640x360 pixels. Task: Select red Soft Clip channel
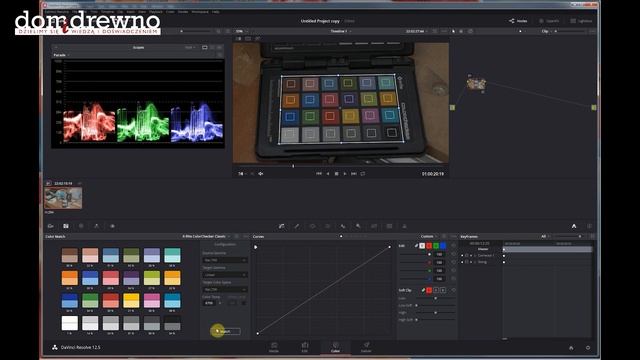429,290
